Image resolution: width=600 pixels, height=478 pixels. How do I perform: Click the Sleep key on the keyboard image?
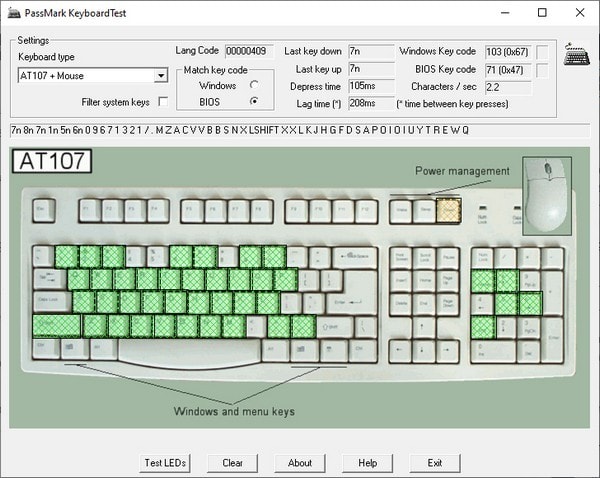click(x=425, y=210)
